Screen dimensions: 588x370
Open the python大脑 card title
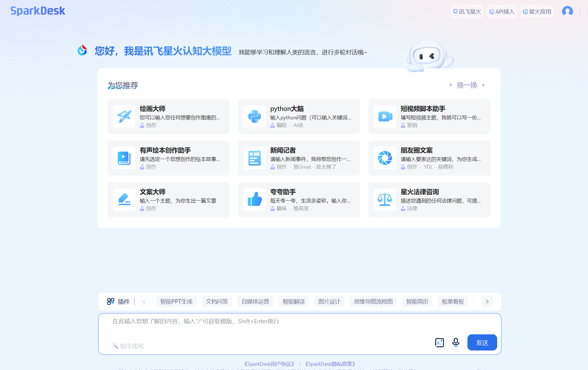pyautogui.click(x=287, y=109)
